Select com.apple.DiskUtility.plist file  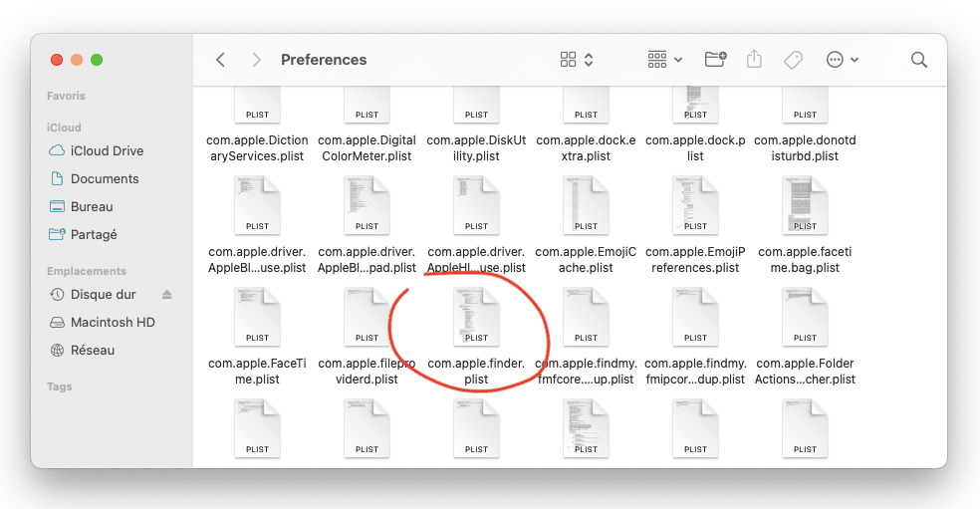[x=476, y=126]
